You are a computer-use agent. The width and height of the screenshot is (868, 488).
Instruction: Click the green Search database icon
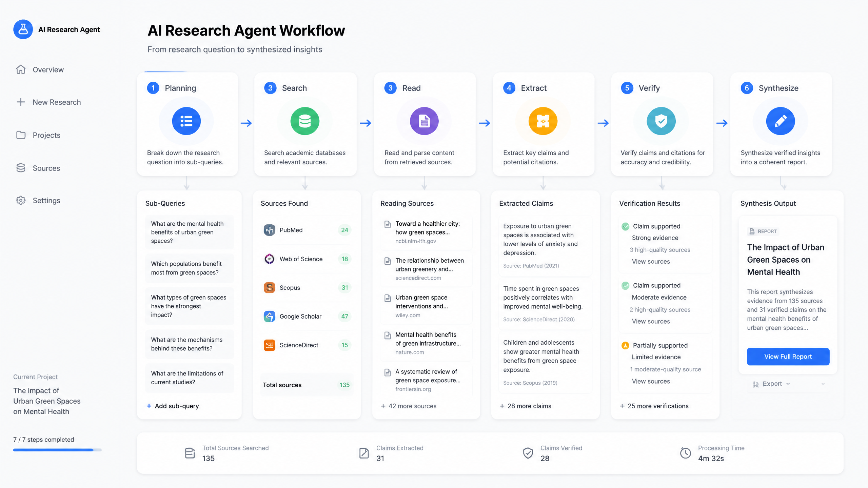tap(305, 121)
